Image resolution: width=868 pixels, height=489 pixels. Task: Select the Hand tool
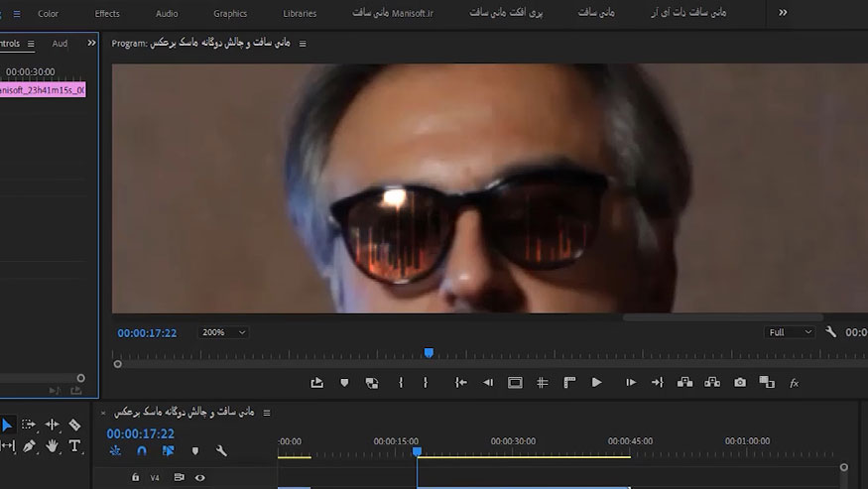click(52, 445)
